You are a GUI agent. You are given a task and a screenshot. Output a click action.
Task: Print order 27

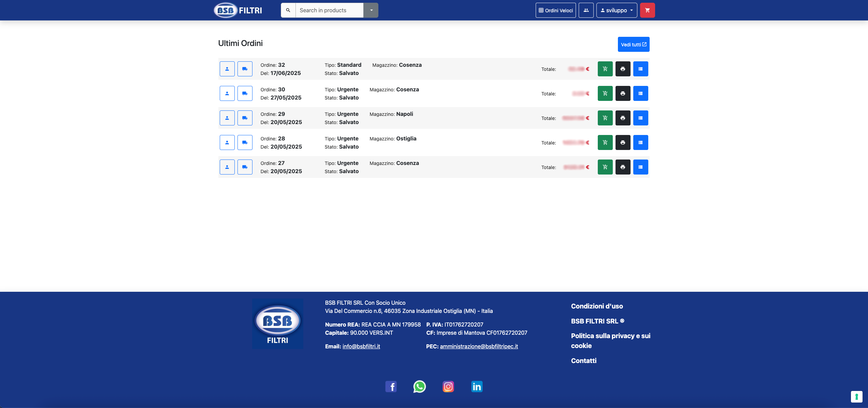[623, 167]
